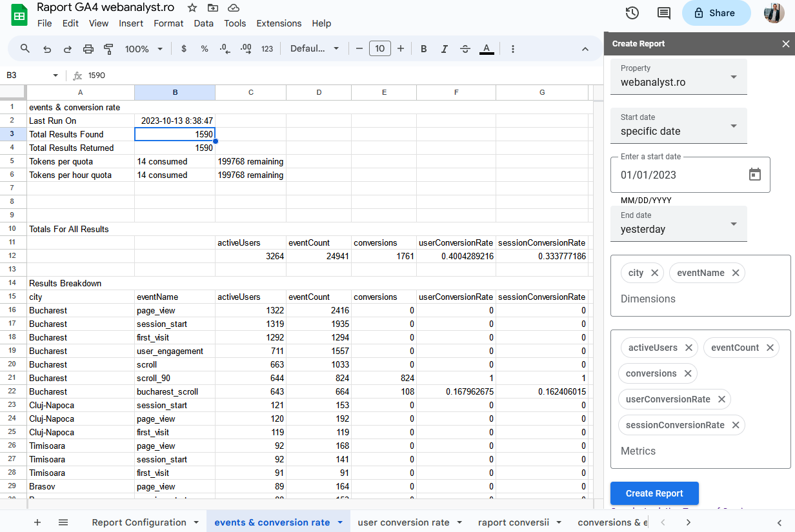Open version history

click(x=632, y=12)
